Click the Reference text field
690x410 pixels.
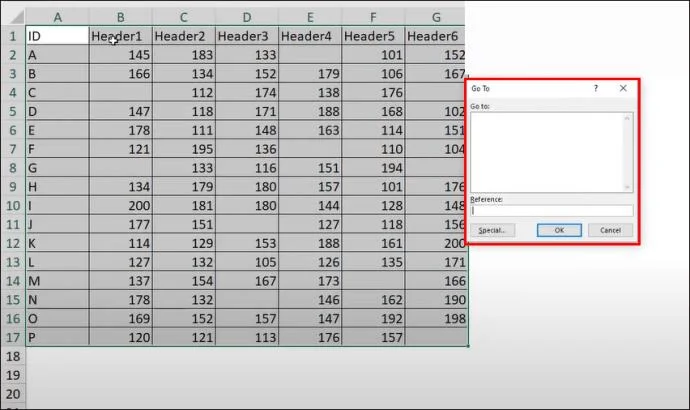pos(552,210)
